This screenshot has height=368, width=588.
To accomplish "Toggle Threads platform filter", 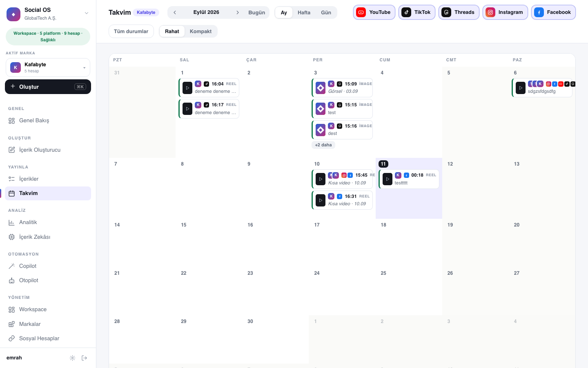I will pos(459,12).
